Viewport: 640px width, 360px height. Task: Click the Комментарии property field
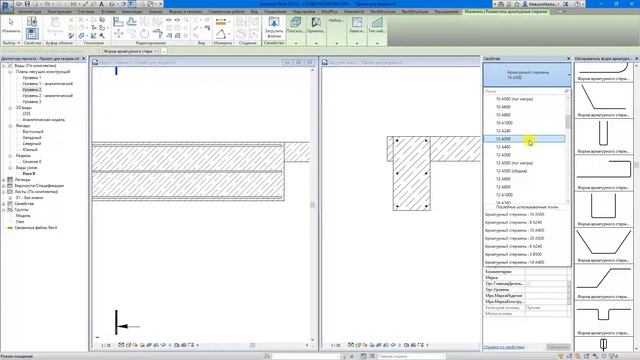[547, 272]
